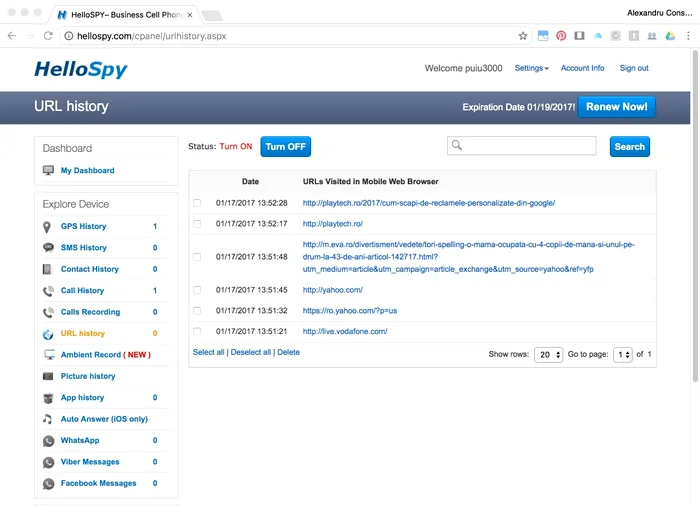Click the URL history globe icon
Image resolution: width=700 pixels, height=506 pixels.
(48, 334)
